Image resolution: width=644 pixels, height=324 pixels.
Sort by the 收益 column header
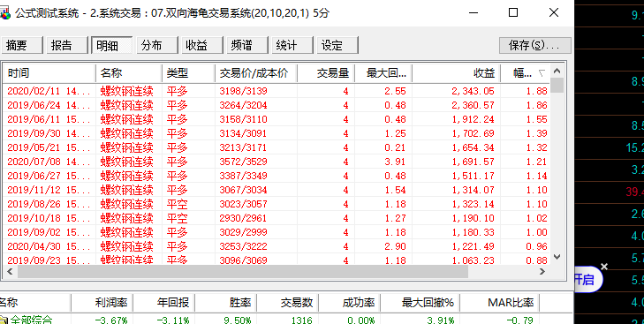click(457, 73)
